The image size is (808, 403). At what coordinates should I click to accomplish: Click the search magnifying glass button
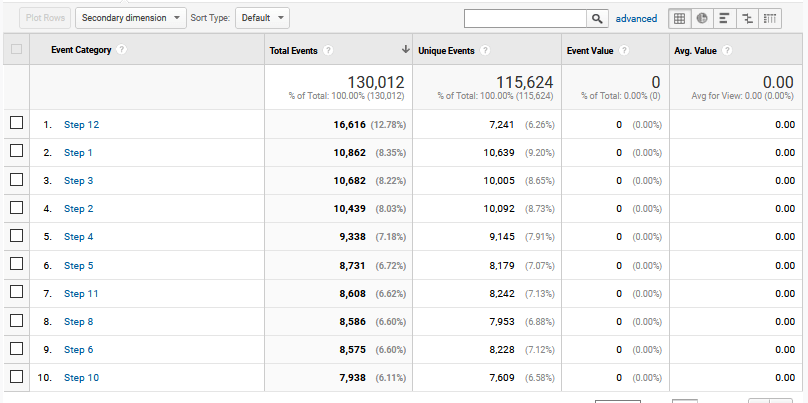pyautogui.click(x=597, y=18)
